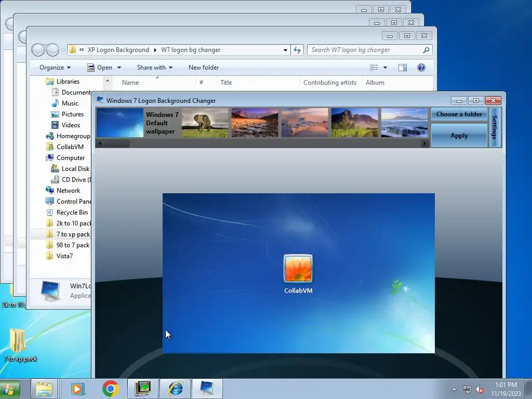The height and width of the screenshot is (399, 532).
Task: Select the Windows 7 Default wallpaper thumbnail
Action: (x=120, y=123)
